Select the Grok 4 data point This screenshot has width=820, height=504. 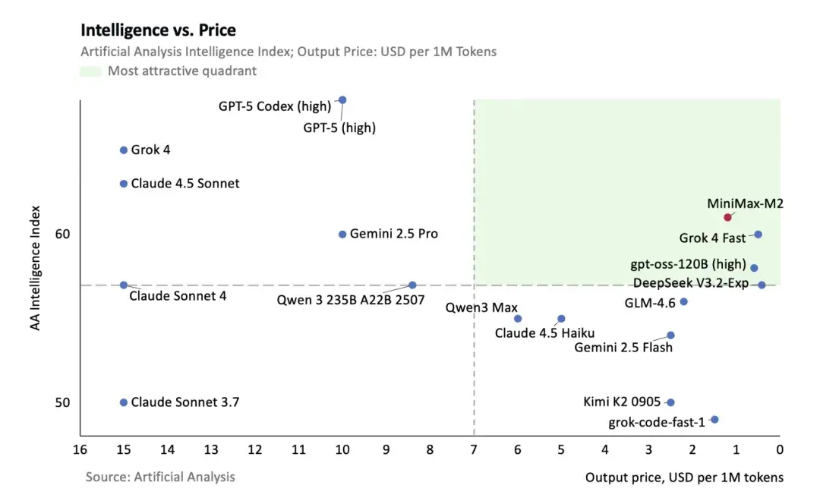124,150
